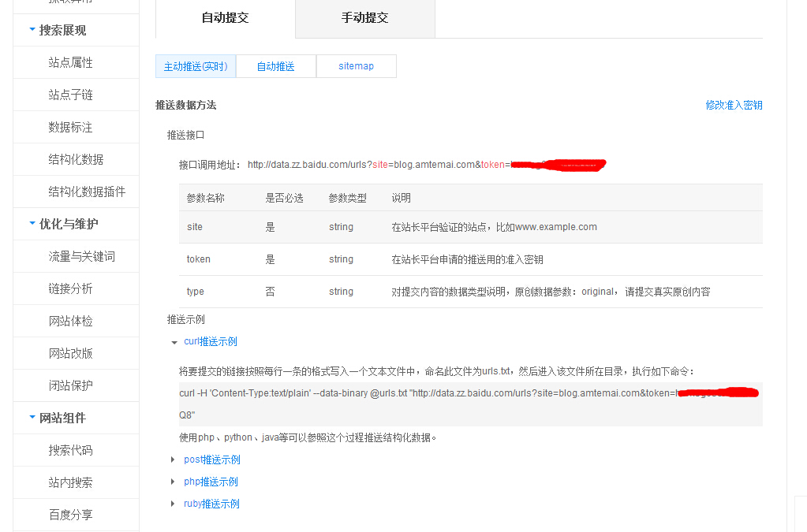Screen dimensions: 807x532
Task: Choose the 主动推送(实时) sub-tab
Action: click(x=196, y=66)
